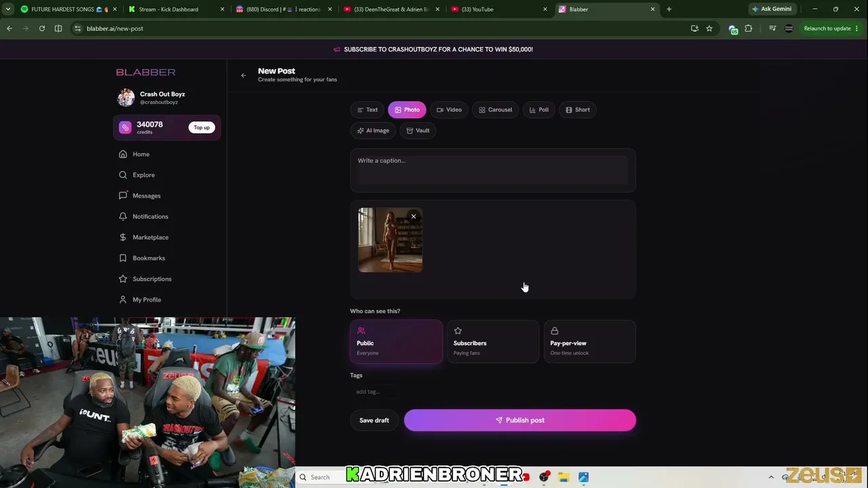Switch to the DeenTheGreat & Adrien YouTube tab
This screenshot has width=868, height=488.
click(391, 9)
